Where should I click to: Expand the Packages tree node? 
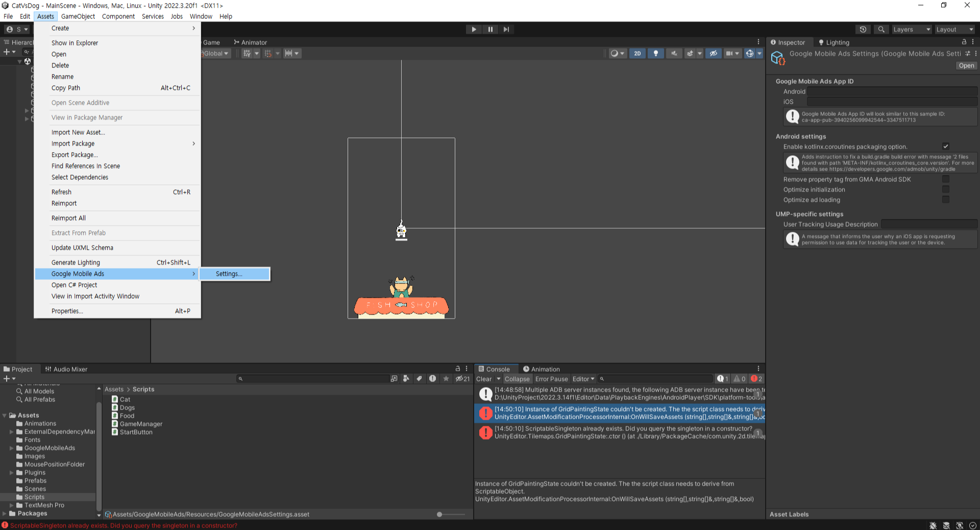(x=5, y=513)
